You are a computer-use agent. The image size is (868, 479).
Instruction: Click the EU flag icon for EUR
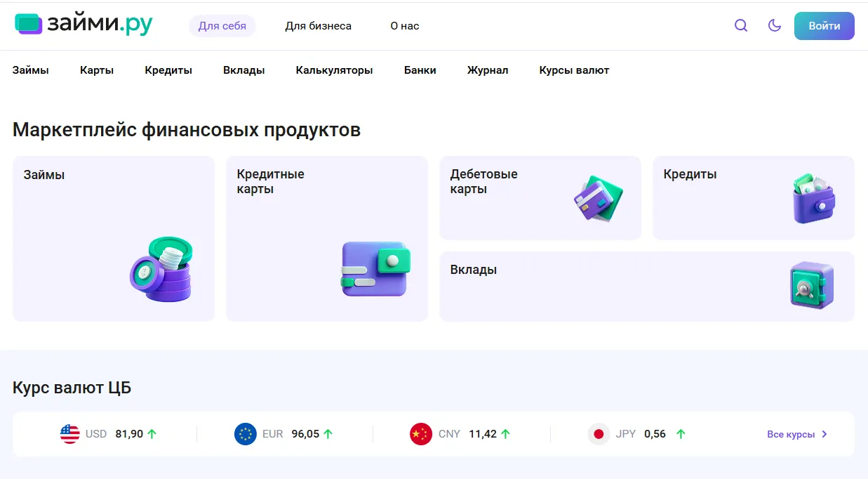coord(246,434)
